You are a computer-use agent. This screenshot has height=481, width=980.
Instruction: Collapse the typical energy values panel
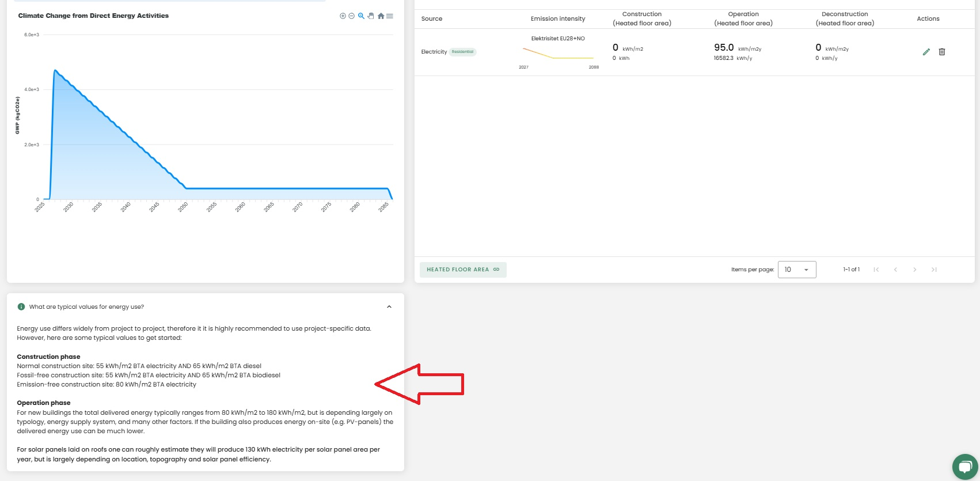click(389, 307)
